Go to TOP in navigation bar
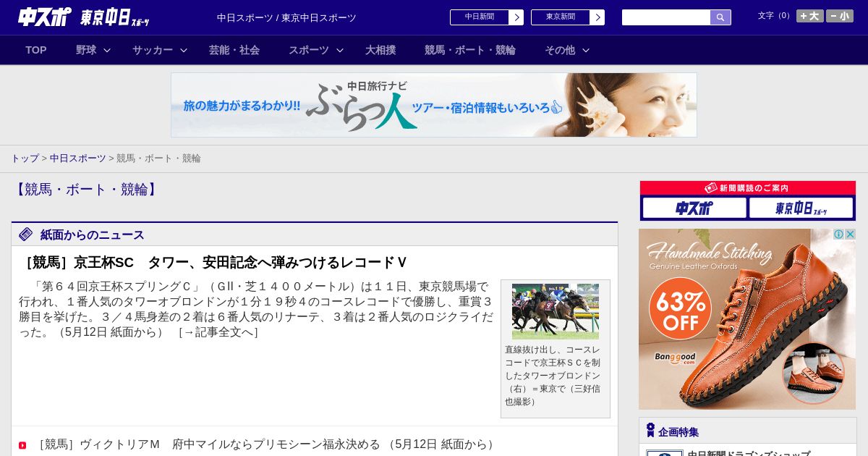The width and height of the screenshot is (868, 456). pos(36,50)
